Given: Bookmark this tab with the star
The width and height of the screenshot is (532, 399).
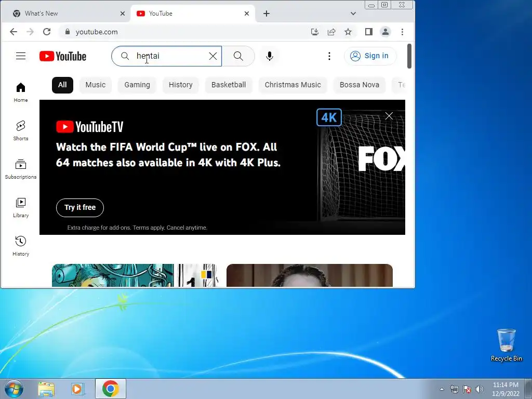Looking at the screenshot, I should (348, 32).
